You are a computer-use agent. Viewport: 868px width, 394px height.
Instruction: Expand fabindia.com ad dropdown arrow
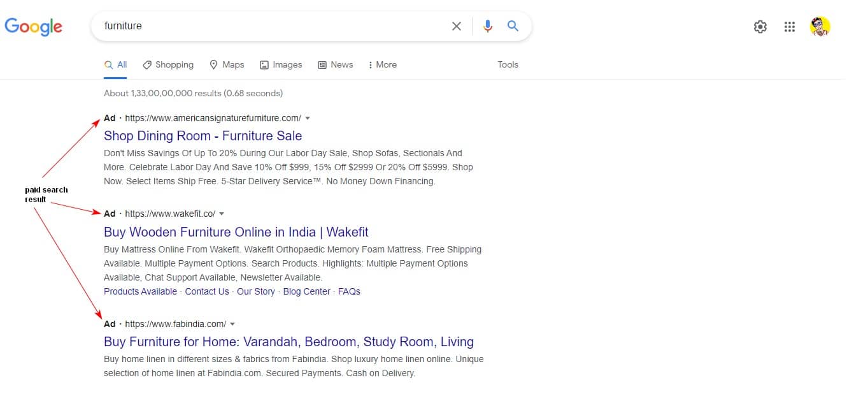pos(232,325)
